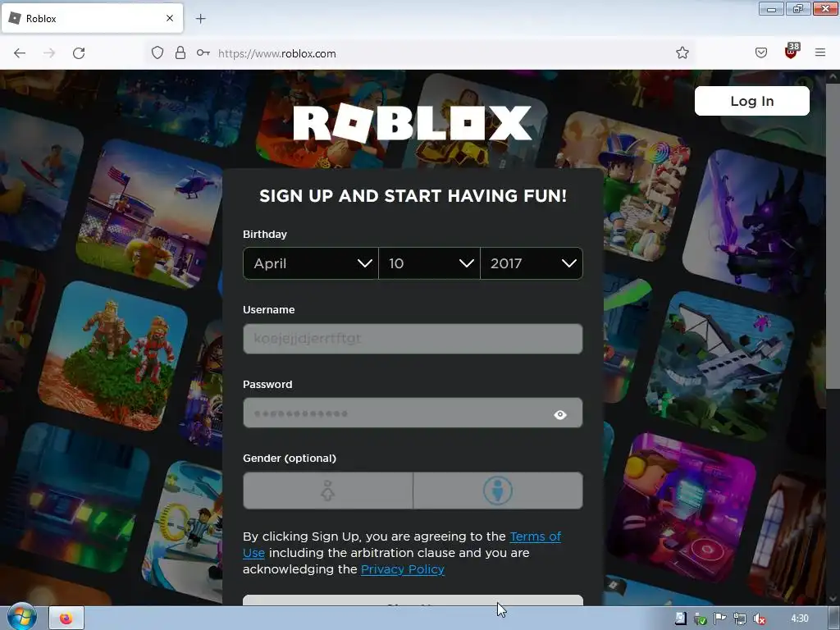This screenshot has height=630, width=840.
Task: Click the helicopter game thumbnail
Action: (x=149, y=214)
